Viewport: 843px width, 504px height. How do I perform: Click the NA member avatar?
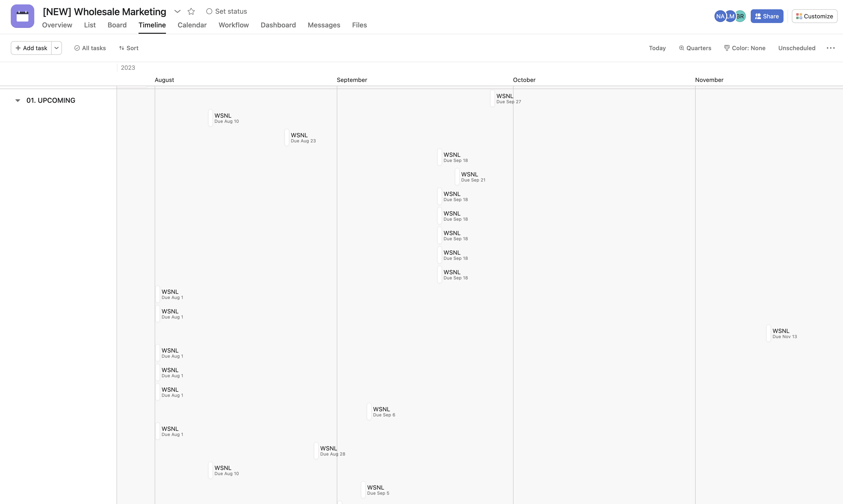tap(719, 16)
